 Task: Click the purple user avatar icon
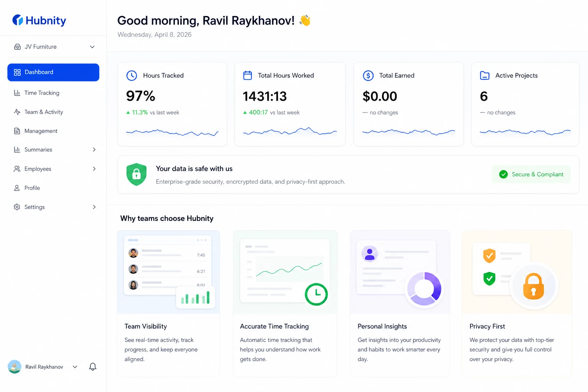click(370, 254)
